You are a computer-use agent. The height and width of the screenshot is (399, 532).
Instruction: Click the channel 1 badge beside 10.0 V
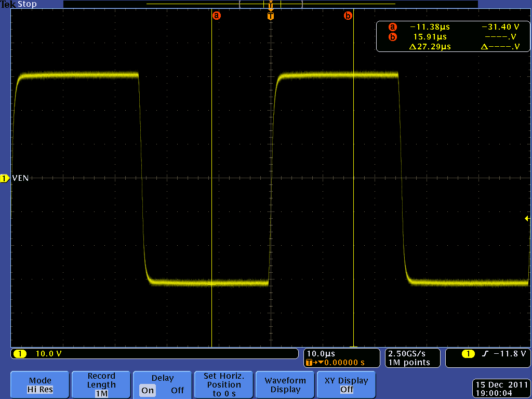20,354
